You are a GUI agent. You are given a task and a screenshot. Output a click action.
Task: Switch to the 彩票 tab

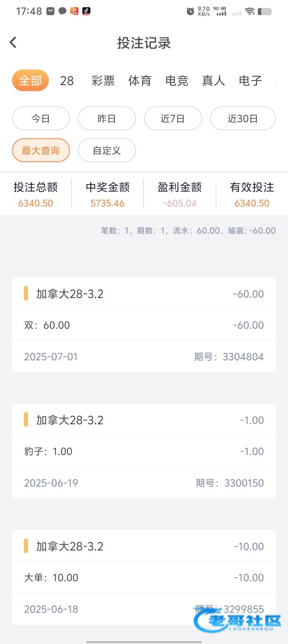103,81
